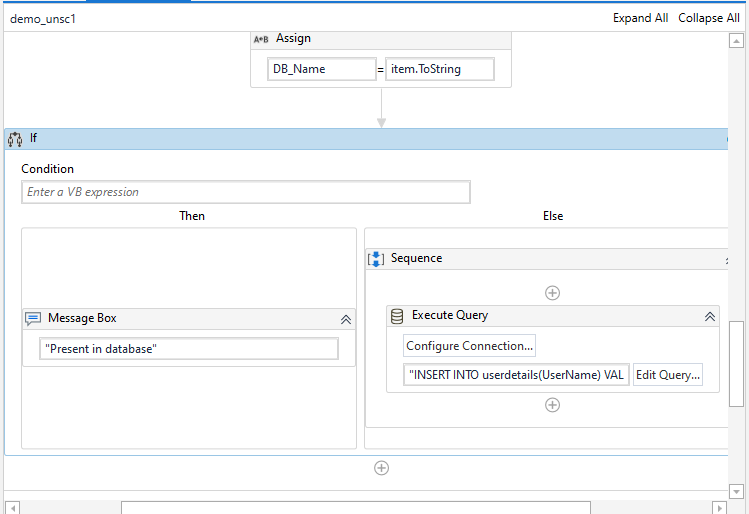Open Configure Connection dialog
This screenshot has height=514, width=749.
pyautogui.click(x=470, y=346)
